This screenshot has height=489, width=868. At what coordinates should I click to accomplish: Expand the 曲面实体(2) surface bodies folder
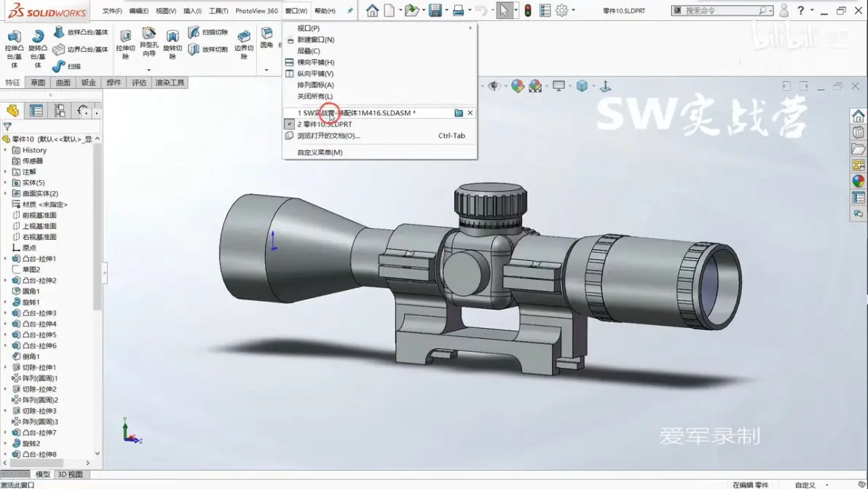pos(6,193)
